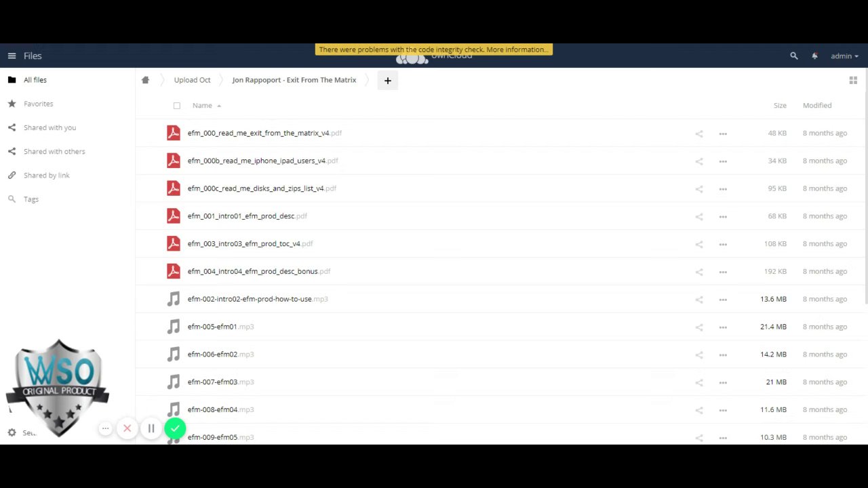The image size is (868, 488).
Task: Share efm-002-intro02-efm-prod-how-to-use.mp3
Action: click(699, 300)
